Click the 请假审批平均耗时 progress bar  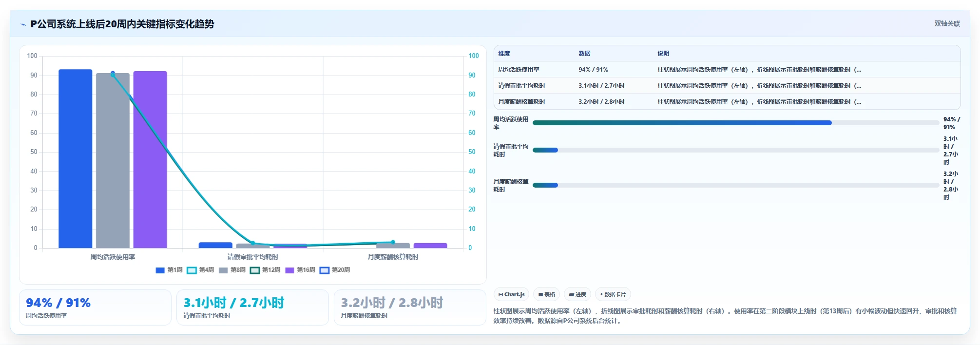pyautogui.click(x=735, y=150)
